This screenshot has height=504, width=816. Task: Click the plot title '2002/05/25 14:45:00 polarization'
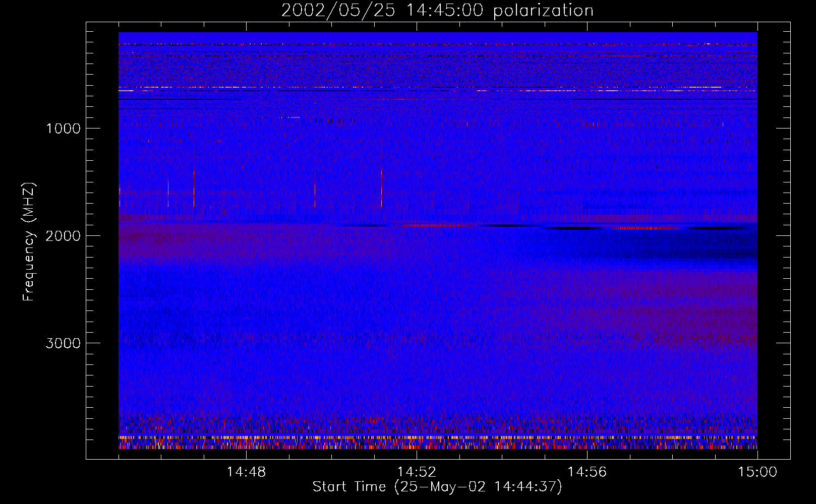(x=437, y=11)
